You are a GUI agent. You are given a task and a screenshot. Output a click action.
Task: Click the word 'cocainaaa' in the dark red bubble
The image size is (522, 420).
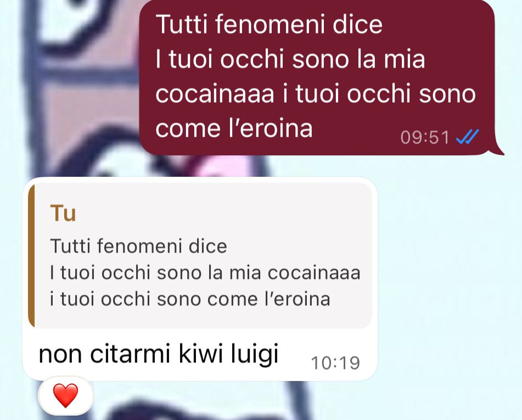point(215,93)
